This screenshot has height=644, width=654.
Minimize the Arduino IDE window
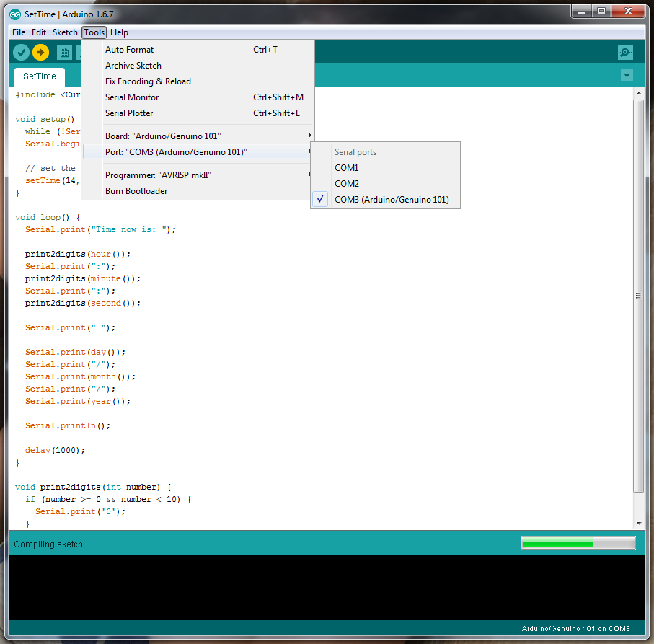[581, 10]
